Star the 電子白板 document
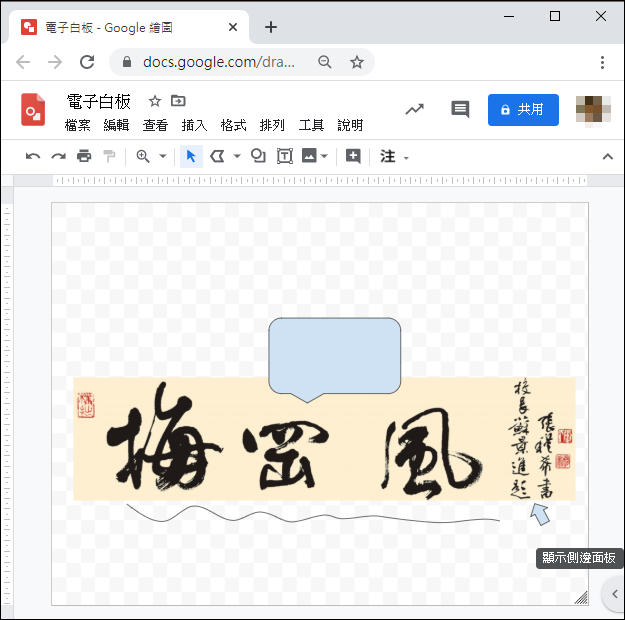This screenshot has height=620, width=625. [155, 101]
